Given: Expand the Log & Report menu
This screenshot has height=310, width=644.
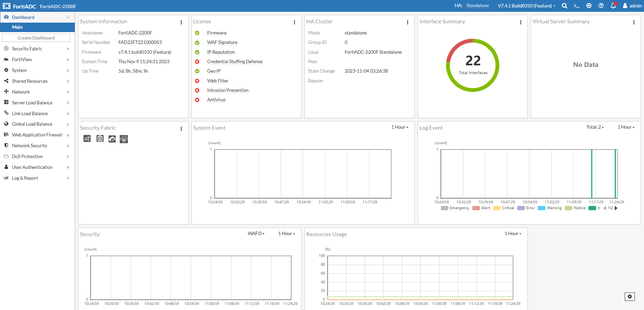Looking at the screenshot, I should coord(37,178).
